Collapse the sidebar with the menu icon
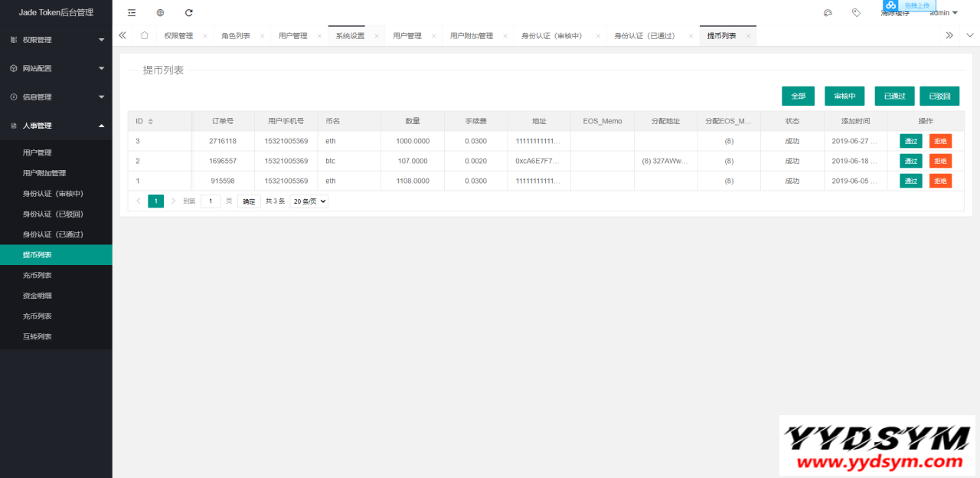Image resolution: width=980 pixels, height=478 pixels. [133, 13]
